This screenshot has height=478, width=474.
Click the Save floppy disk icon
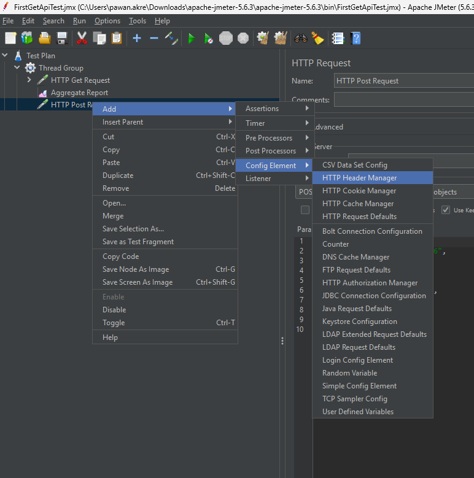[x=62, y=38]
